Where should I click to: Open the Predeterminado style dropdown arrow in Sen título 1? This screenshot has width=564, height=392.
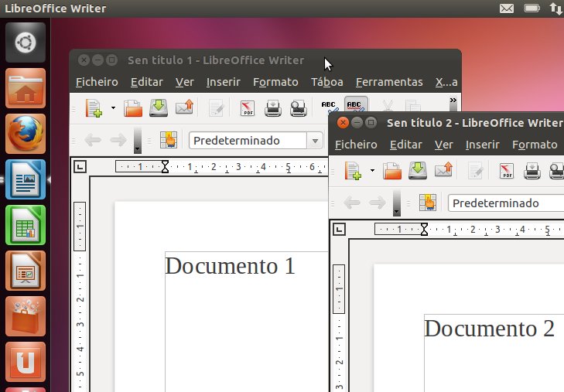315,141
